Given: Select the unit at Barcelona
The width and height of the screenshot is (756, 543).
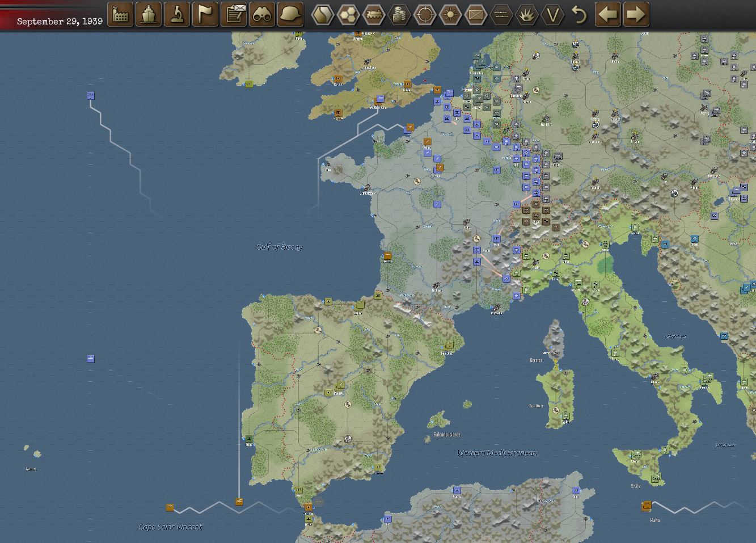Looking at the screenshot, I should [x=449, y=345].
